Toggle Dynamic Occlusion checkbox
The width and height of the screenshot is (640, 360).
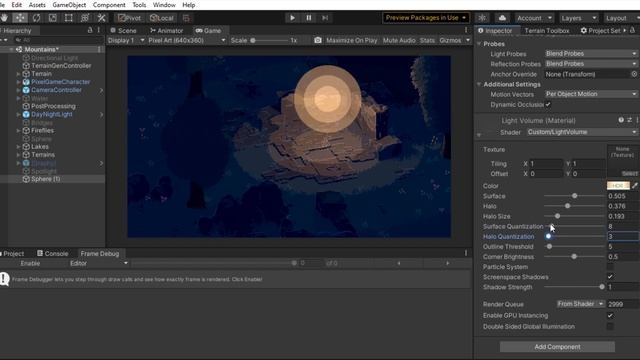548,104
